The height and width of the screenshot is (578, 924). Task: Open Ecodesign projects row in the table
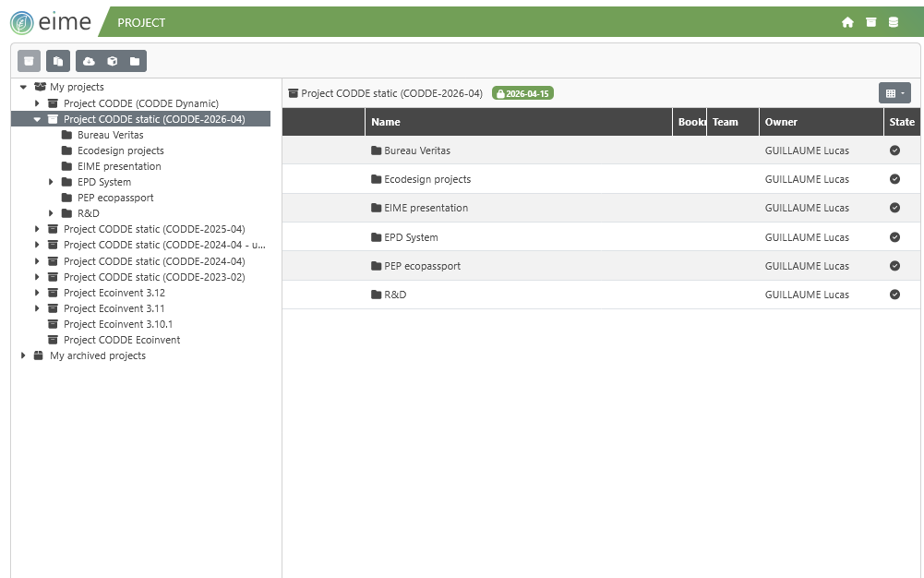pyautogui.click(x=601, y=179)
